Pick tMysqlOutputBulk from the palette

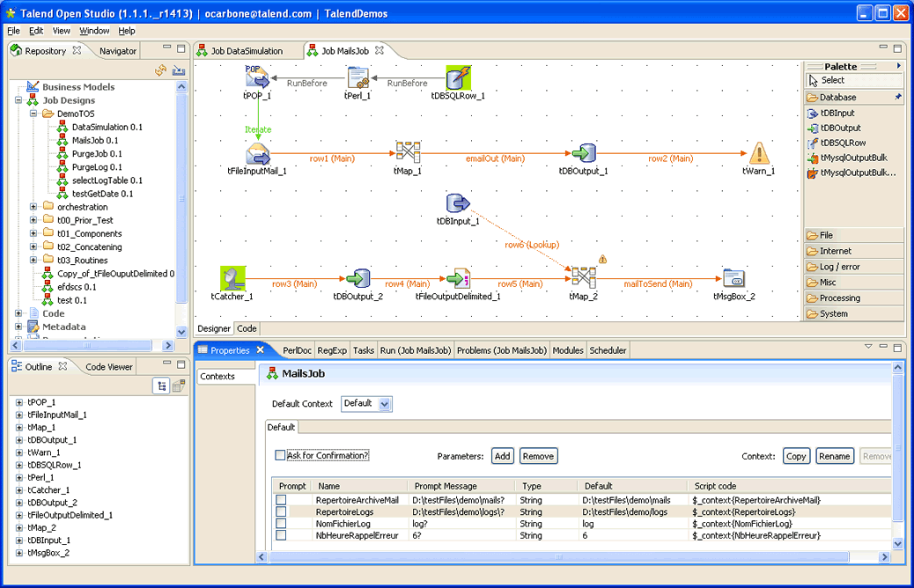[x=848, y=158]
